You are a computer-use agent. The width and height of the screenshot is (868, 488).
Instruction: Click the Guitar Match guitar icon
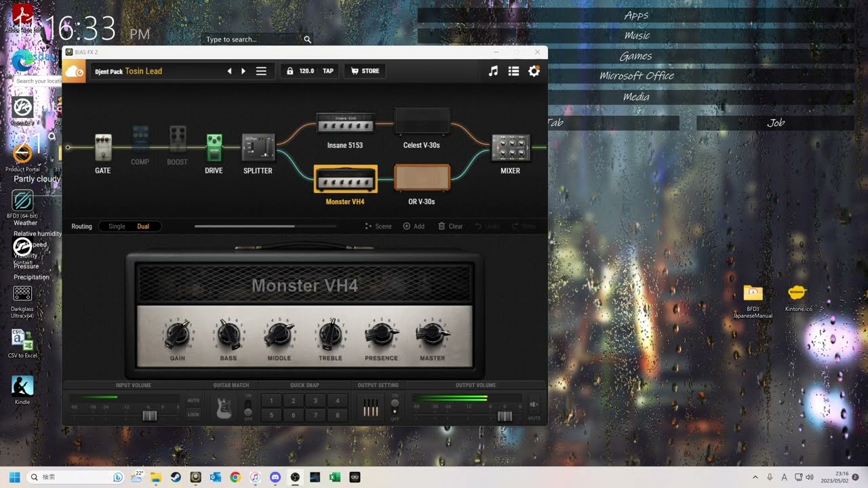(224, 407)
